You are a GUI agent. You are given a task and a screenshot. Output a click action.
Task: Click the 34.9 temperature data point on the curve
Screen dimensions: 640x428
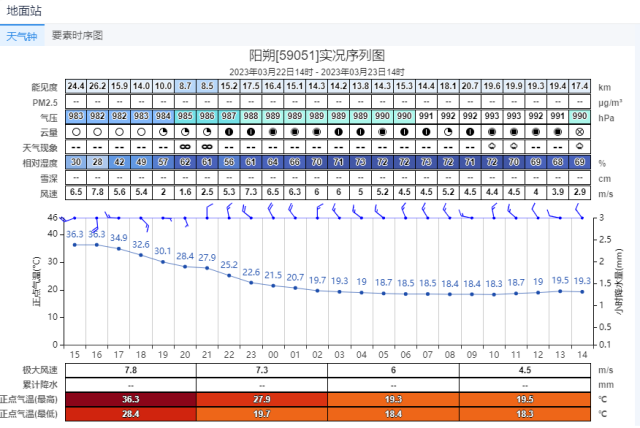pyautogui.click(x=119, y=249)
